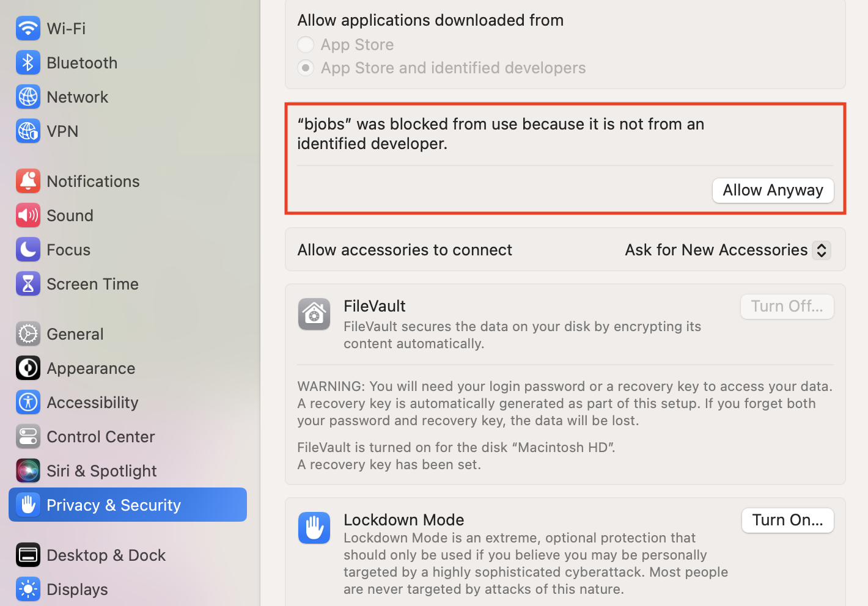Screen dimensions: 868x606
Task: Open Ask for New Accessories dropdown
Action: (x=727, y=250)
